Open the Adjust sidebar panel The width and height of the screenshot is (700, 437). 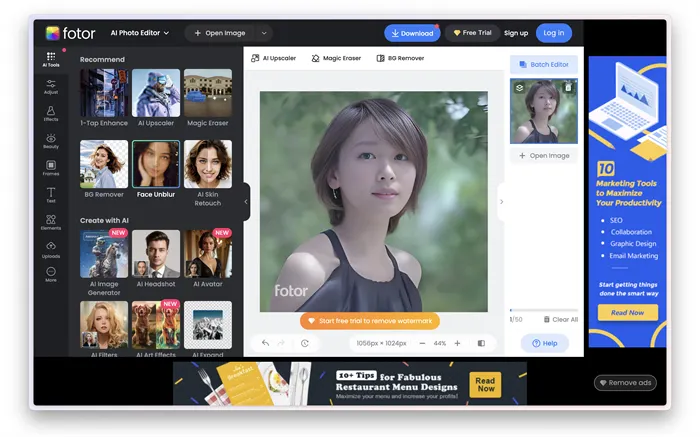click(51, 87)
